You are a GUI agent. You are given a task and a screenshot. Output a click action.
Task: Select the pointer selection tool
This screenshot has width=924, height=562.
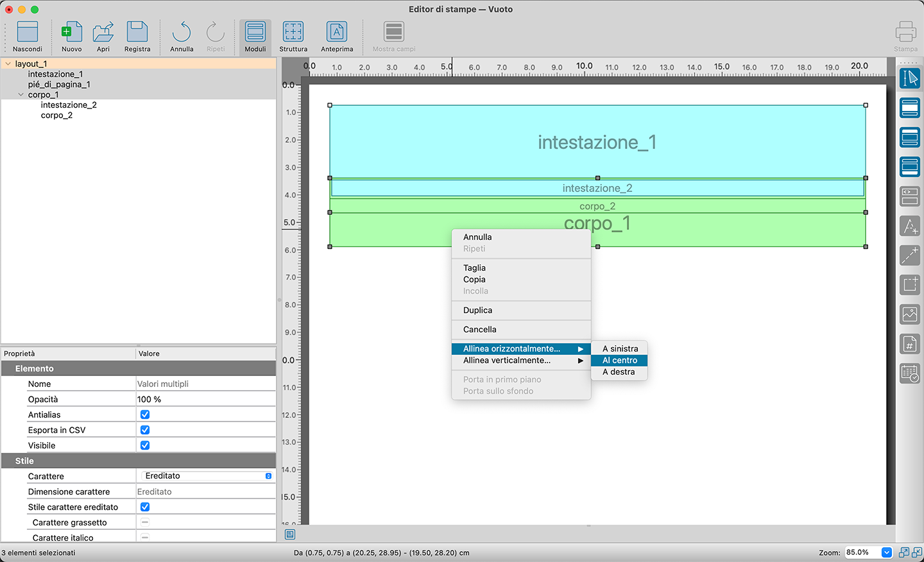pos(909,78)
